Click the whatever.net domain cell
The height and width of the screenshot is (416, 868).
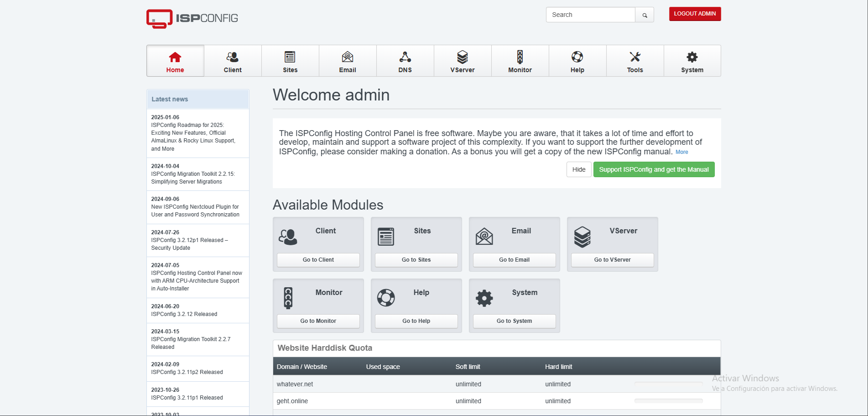[295, 384]
